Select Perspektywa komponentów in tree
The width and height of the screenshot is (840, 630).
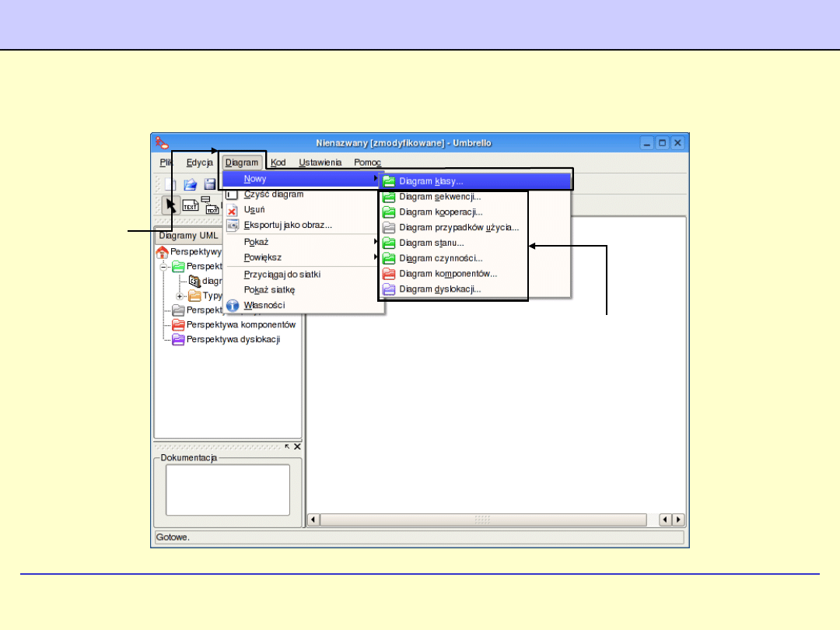coord(240,324)
